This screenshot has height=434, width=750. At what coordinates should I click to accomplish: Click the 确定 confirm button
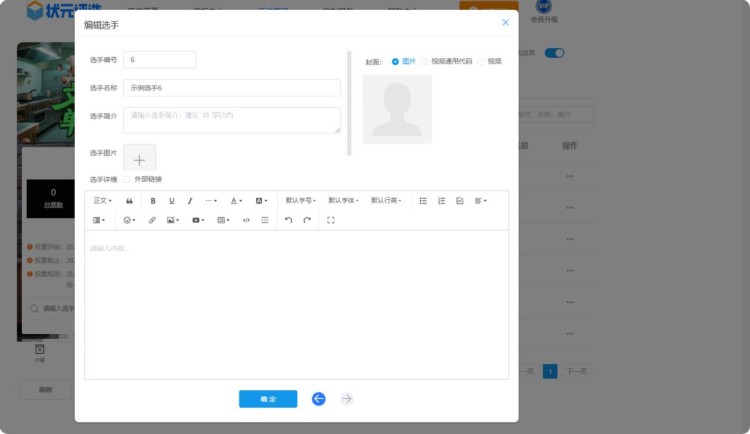click(268, 399)
